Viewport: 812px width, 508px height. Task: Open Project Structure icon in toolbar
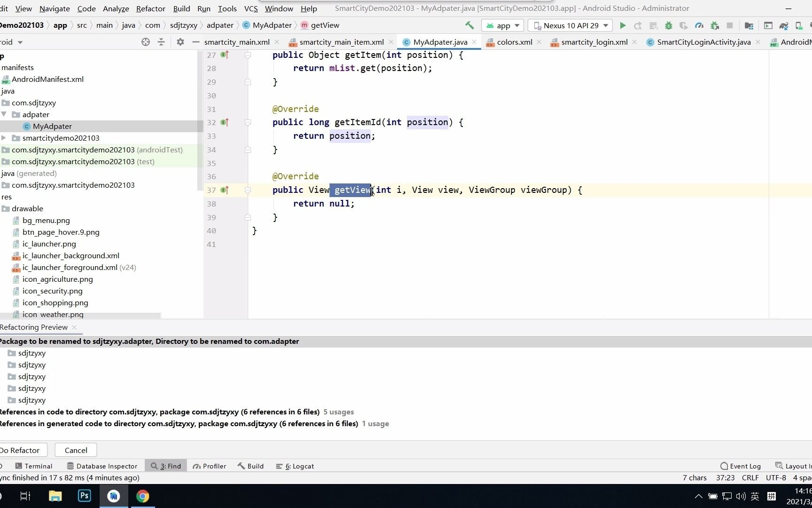tap(749, 25)
